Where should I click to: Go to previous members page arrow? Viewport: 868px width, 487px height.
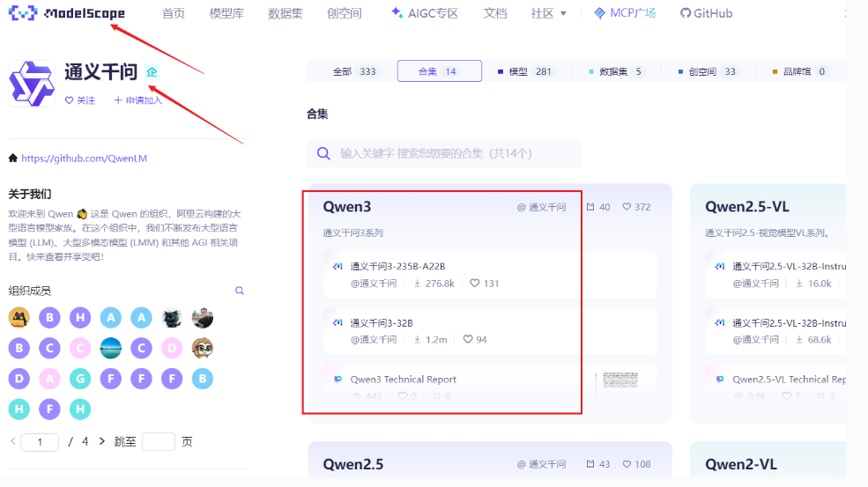pos(13,441)
